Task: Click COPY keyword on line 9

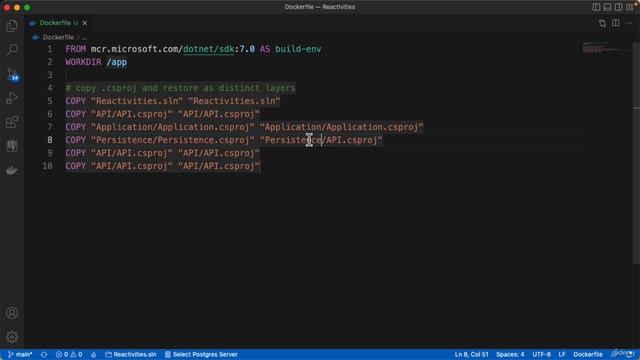Action: pos(76,153)
